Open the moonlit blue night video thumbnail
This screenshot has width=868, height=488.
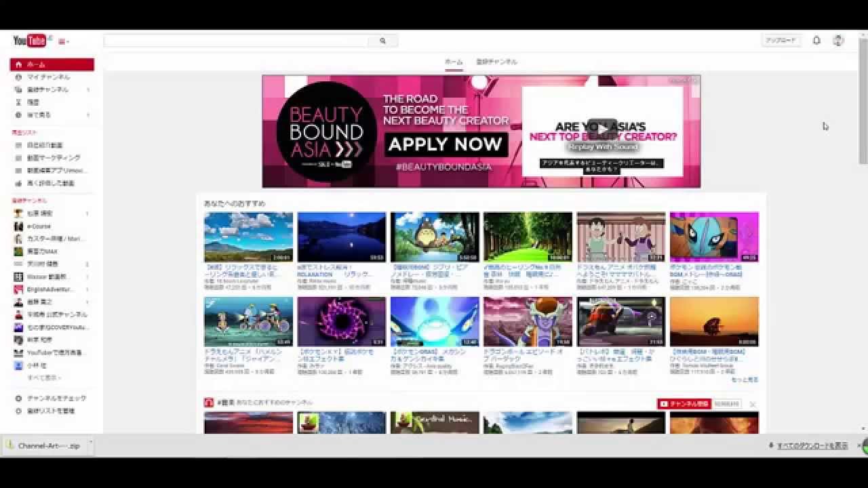point(342,237)
